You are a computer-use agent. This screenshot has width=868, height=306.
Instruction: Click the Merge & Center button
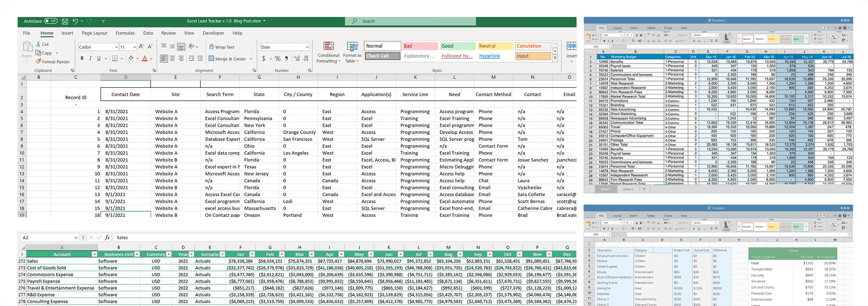point(227,59)
